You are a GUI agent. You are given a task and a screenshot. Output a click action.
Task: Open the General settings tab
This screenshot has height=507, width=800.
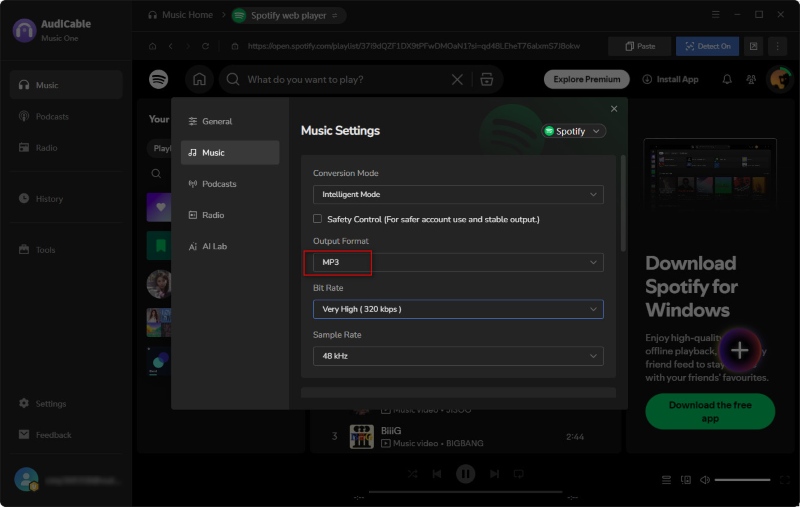[x=230, y=121]
